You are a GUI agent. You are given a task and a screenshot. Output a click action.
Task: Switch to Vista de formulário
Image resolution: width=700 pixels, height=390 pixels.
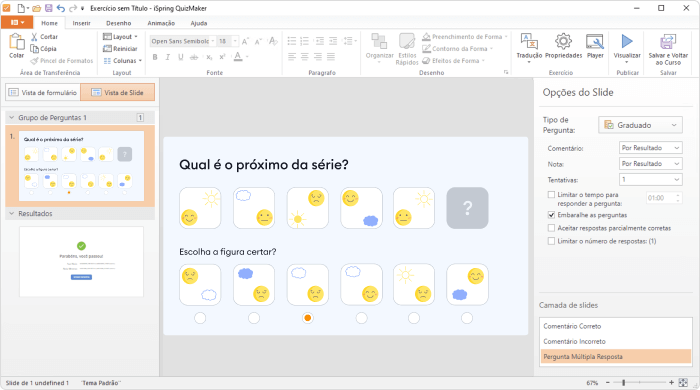(x=43, y=92)
